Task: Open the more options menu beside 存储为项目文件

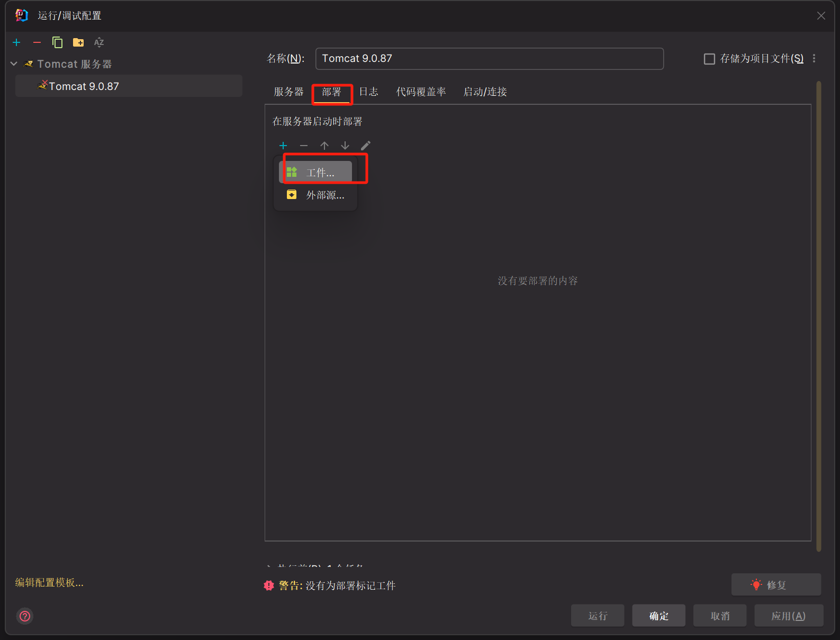Action: pos(814,59)
